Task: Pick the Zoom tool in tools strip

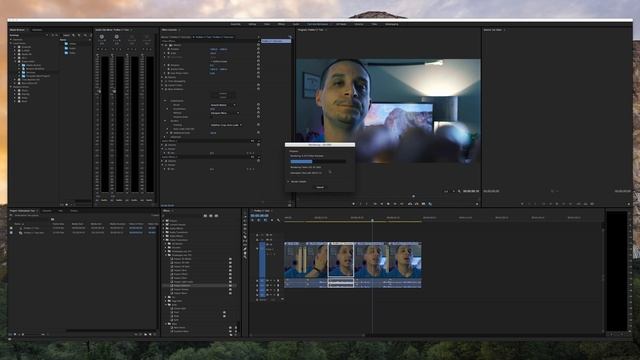Action: (x=245, y=258)
